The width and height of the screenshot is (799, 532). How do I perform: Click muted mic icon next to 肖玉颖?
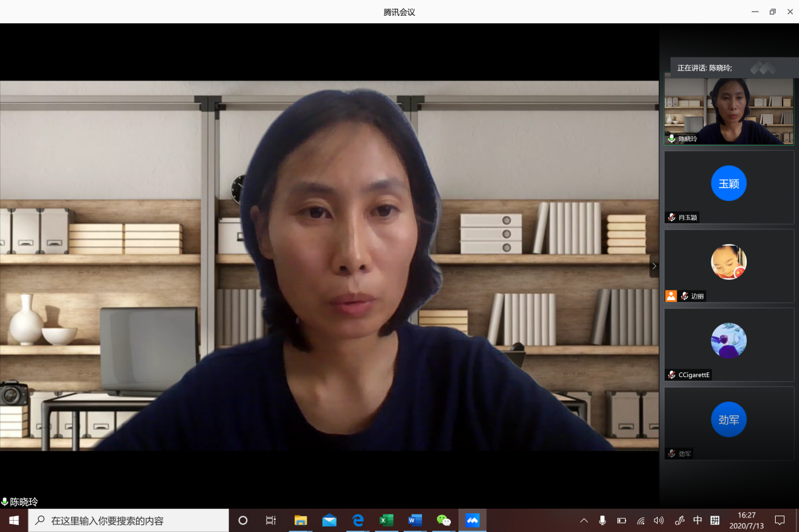(672, 217)
